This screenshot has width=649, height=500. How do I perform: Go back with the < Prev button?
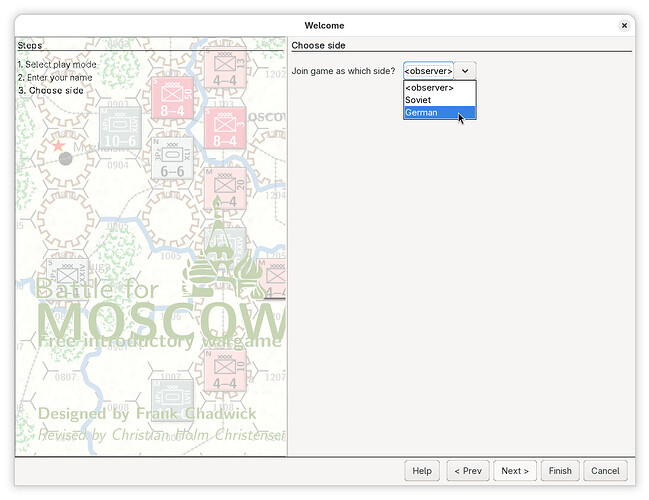467,471
